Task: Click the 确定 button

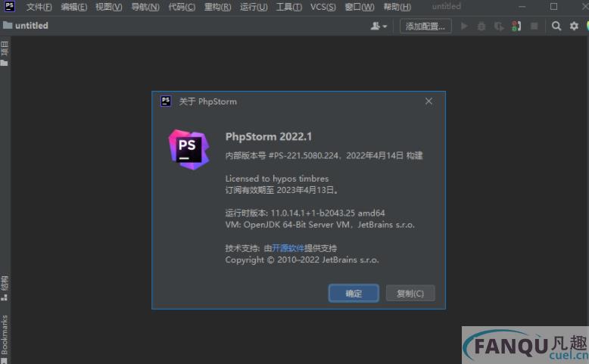Action: [x=354, y=294]
